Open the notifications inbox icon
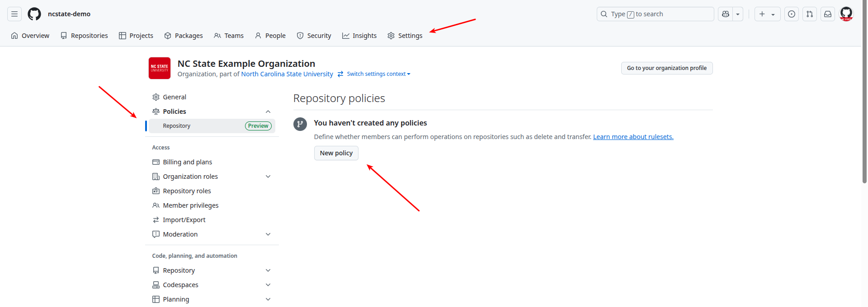Viewport: 868px width, 307px height. 828,14
